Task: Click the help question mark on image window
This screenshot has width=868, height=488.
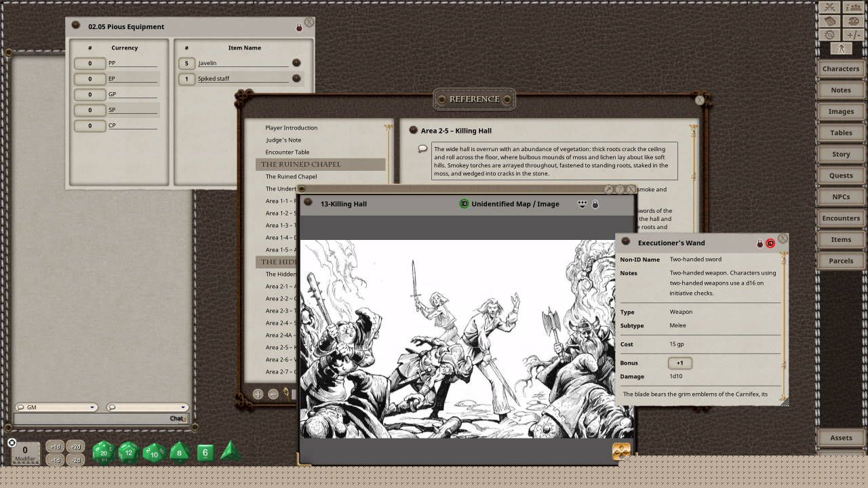Action: 620,190
